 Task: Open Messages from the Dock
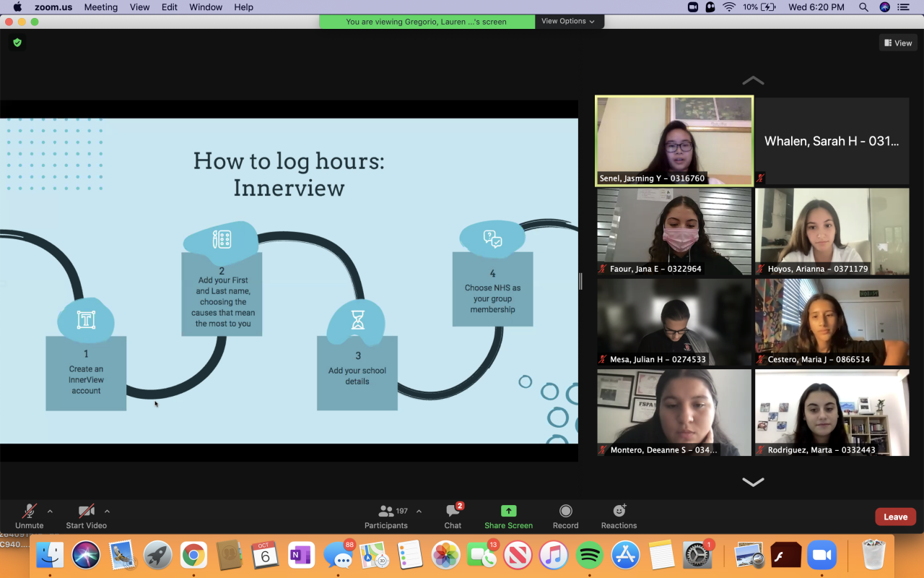[x=338, y=555]
